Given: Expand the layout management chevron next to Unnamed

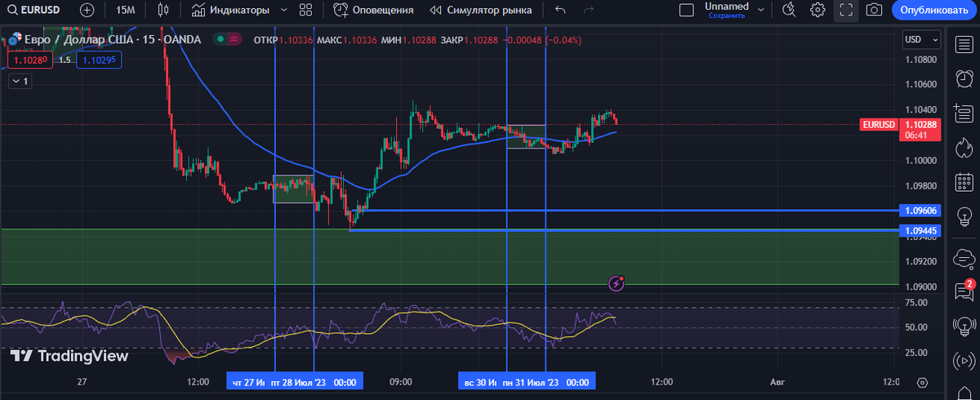Looking at the screenshot, I should 761,10.
